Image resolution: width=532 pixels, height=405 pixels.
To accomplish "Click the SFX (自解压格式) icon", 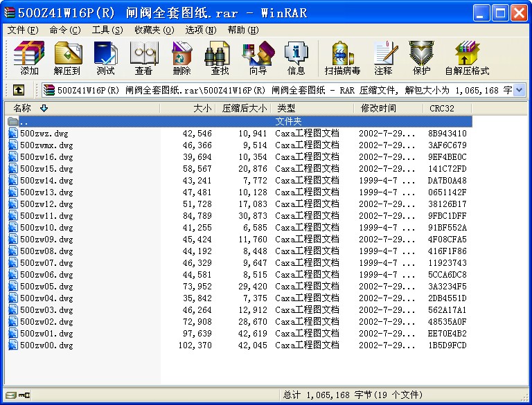I will 467,57.
